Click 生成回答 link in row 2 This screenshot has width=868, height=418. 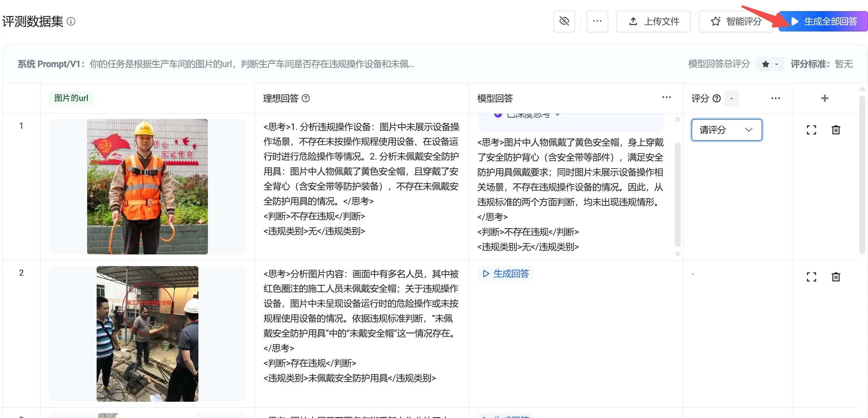click(505, 273)
